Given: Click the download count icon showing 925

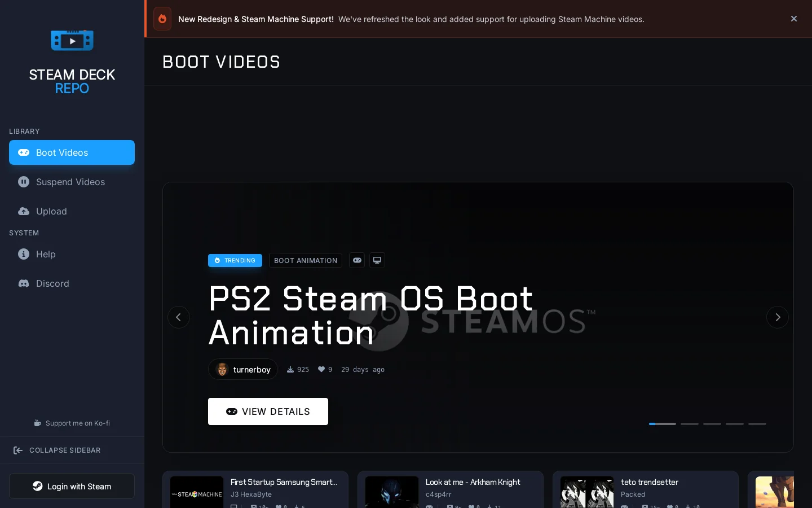Looking at the screenshot, I should [x=290, y=370].
